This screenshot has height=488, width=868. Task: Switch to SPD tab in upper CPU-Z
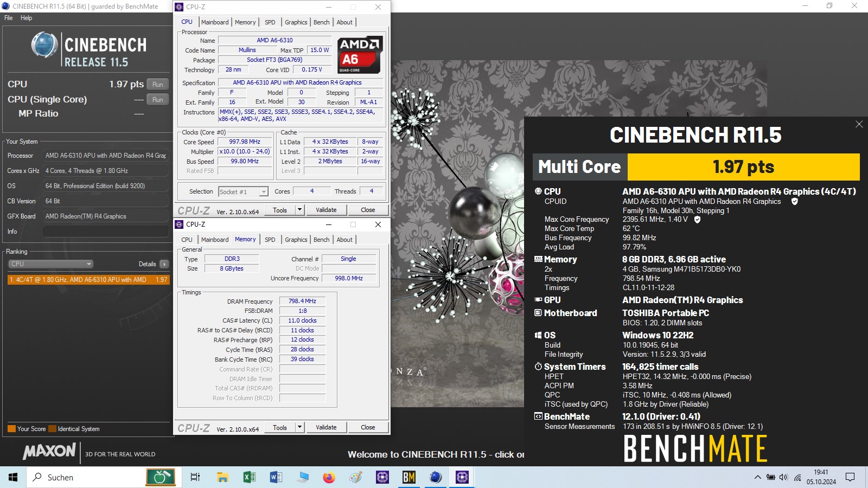point(270,22)
